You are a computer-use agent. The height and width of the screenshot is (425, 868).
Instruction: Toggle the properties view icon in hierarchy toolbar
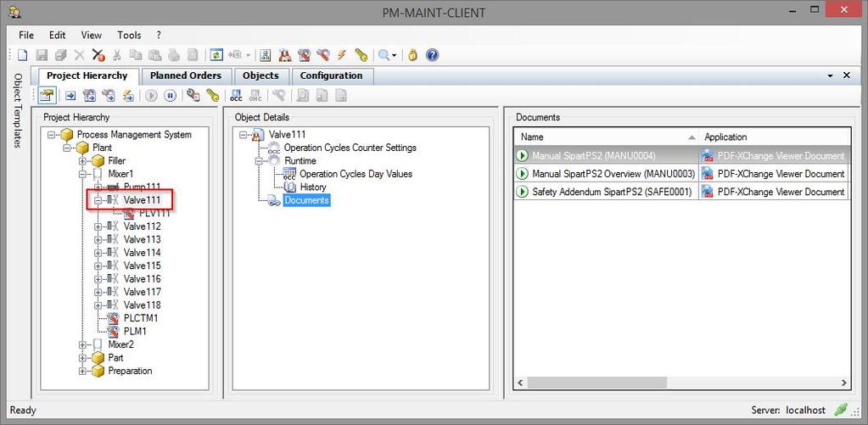pyautogui.click(x=47, y=96)
